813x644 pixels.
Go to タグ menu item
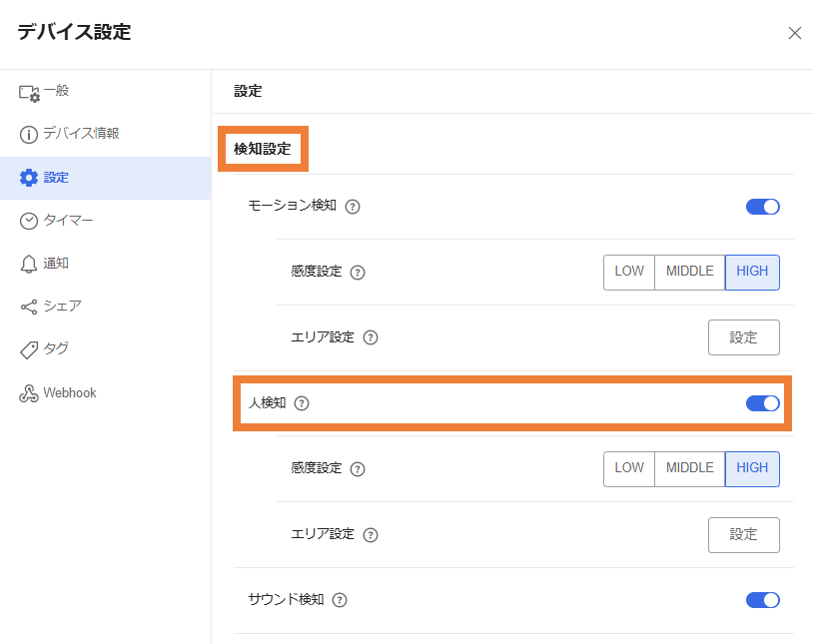(105, 350)
